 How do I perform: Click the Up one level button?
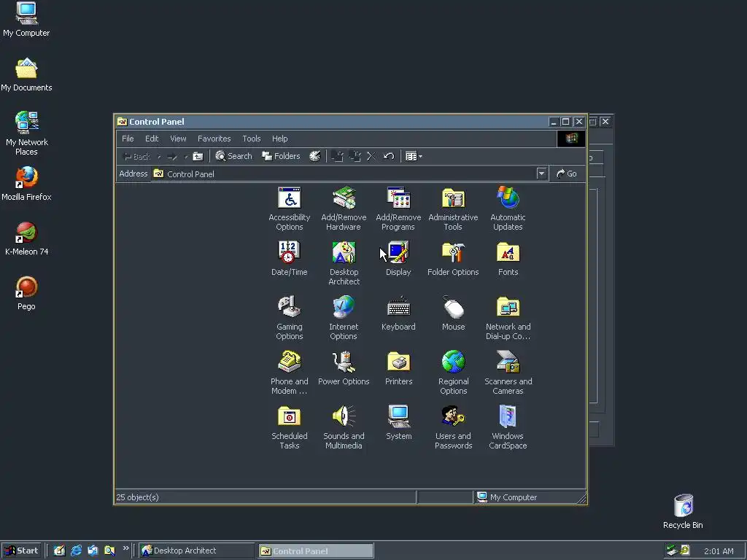coord(198,156)
